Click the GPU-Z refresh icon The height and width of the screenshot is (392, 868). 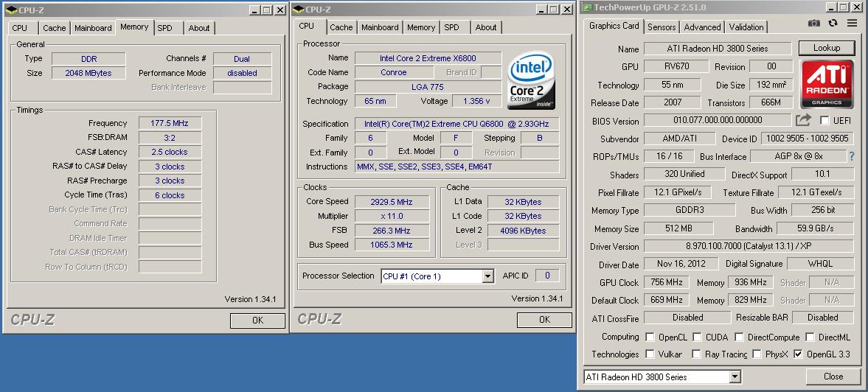pos(833,23)
